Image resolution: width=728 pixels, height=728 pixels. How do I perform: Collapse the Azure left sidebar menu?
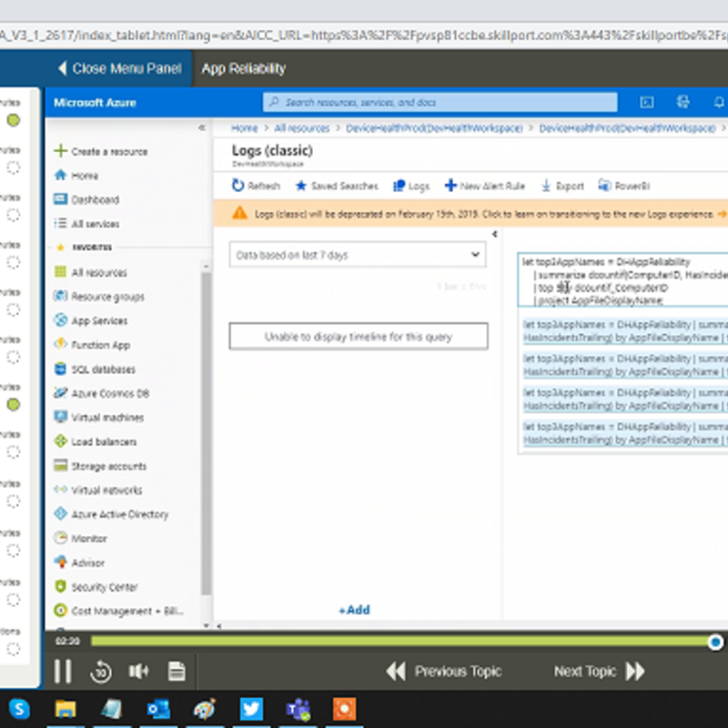(x=202, y=128)
